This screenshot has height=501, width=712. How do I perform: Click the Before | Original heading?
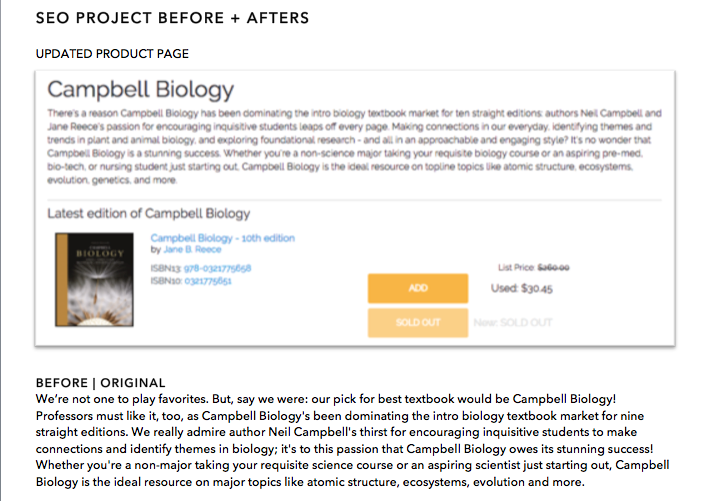pyautogui.click(x=100, y=383)
